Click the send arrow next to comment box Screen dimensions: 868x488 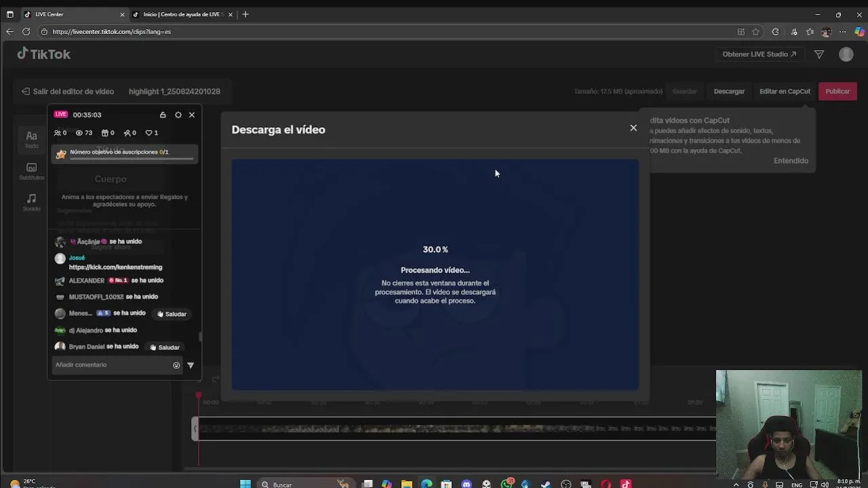click(x=191, y=365)
